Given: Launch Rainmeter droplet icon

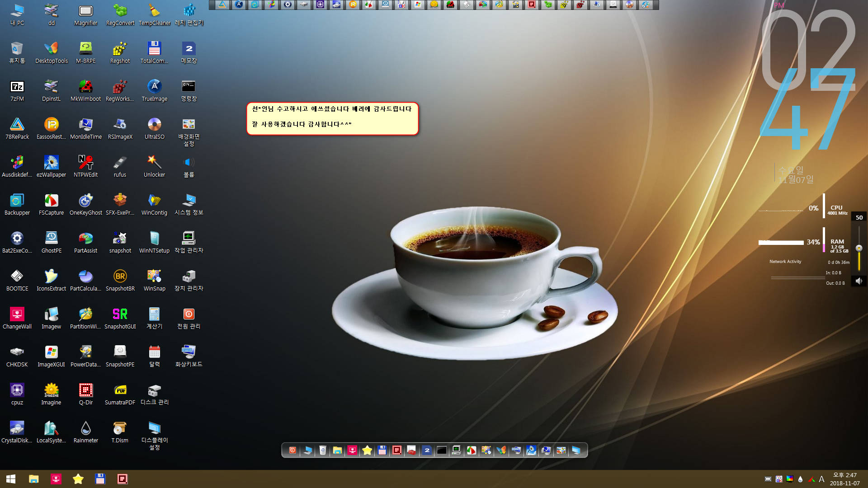Looking at the screenshot, I should [86, 432].
